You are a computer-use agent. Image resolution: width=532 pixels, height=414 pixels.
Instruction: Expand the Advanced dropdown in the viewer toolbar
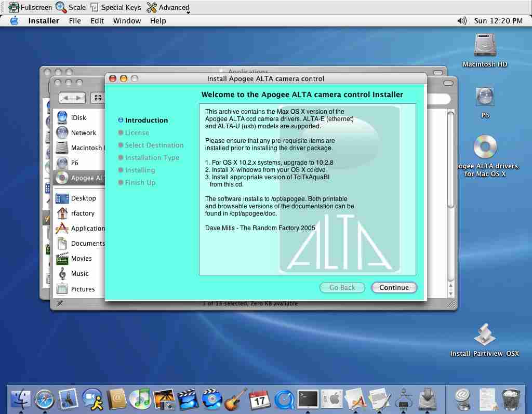click(x=168, y=7)
